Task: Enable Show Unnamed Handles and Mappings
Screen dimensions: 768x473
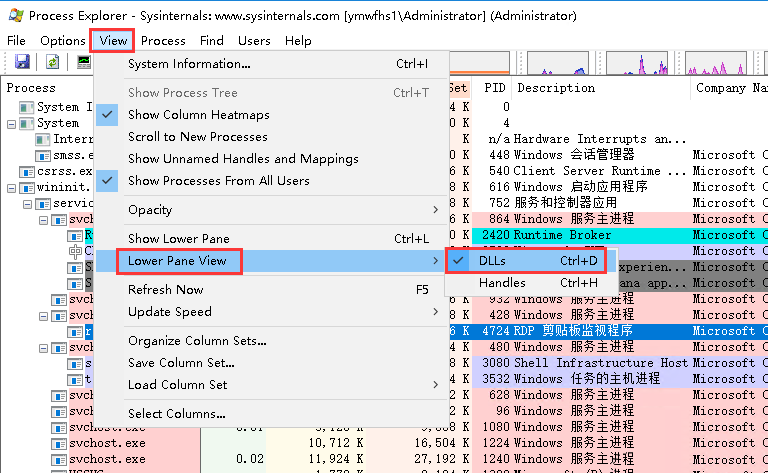Action: 272,159
